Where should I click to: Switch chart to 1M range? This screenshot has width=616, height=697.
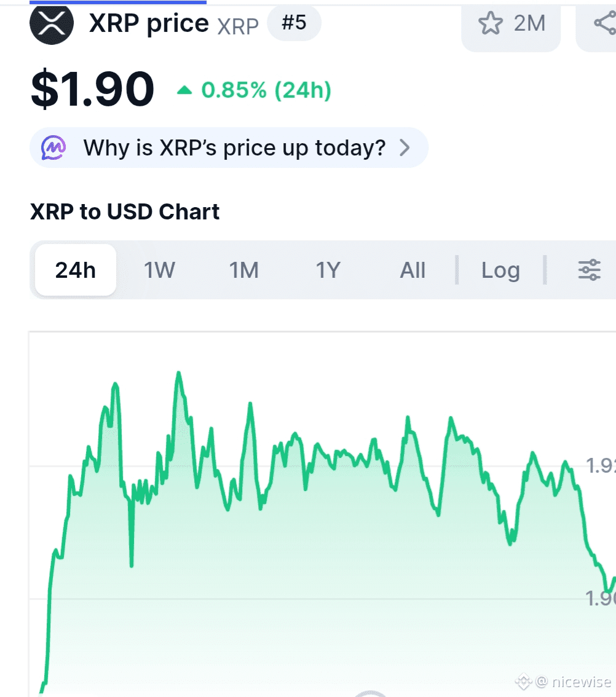click(244, 270)
